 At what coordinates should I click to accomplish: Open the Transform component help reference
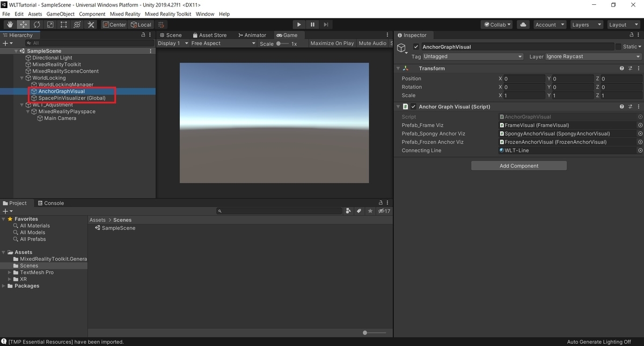click(x=622, y=69)
